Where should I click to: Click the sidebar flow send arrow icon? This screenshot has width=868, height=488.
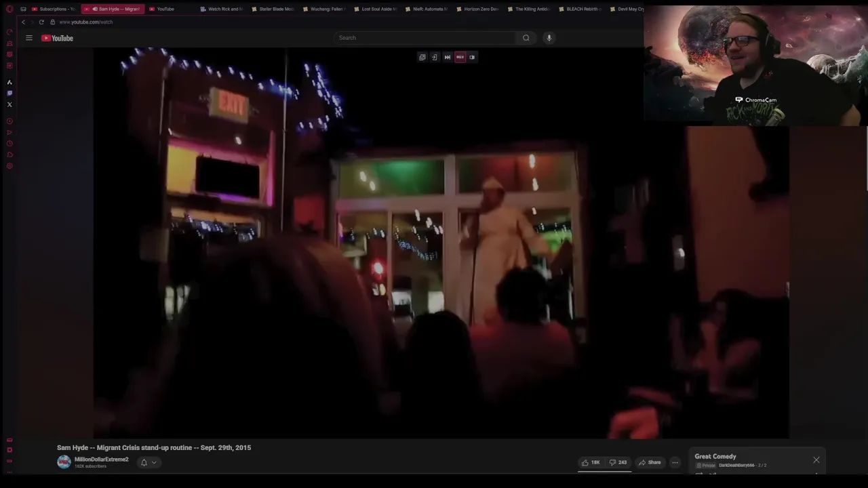pos(9,132)
